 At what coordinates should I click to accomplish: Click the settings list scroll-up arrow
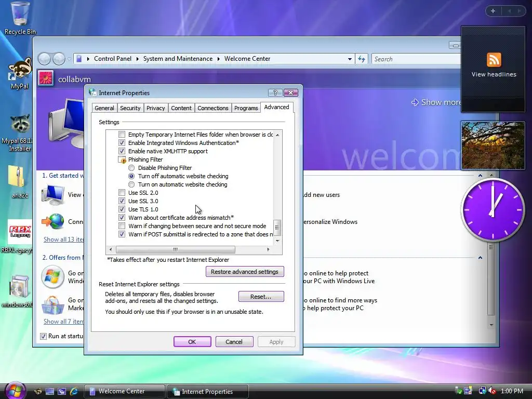pyautogui.click(x=277, y=135)
